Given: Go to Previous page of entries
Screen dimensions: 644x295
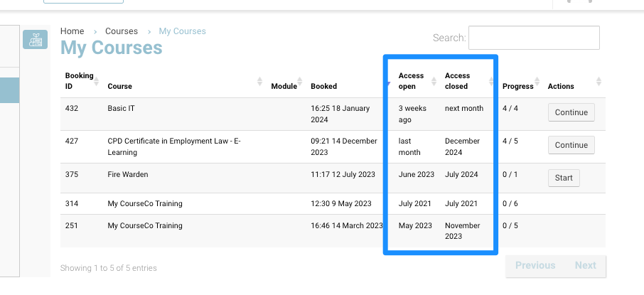Looking at the screenshot, I should (535, 265).
